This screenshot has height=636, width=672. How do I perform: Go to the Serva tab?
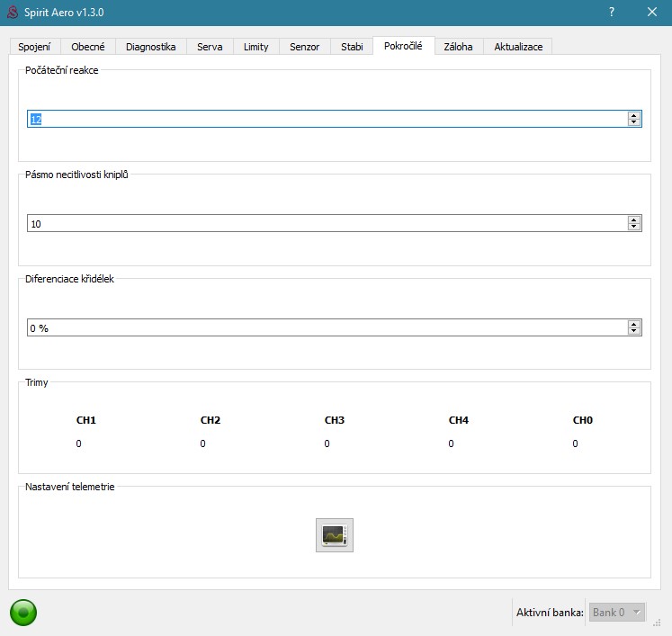pos(210,47)
